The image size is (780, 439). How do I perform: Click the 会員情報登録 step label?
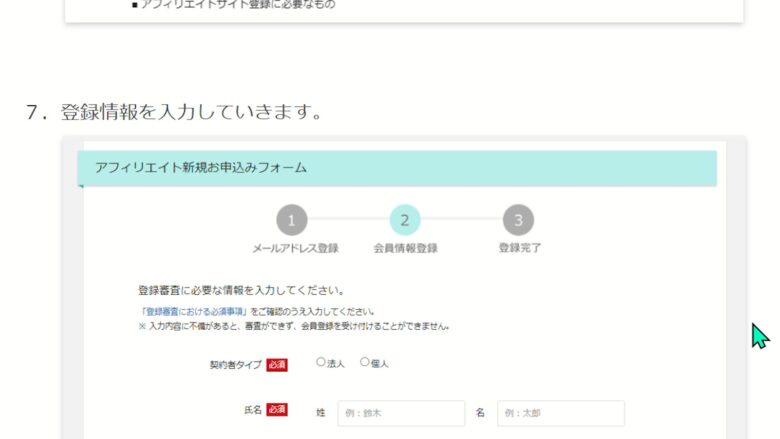(x=405, y=248)
